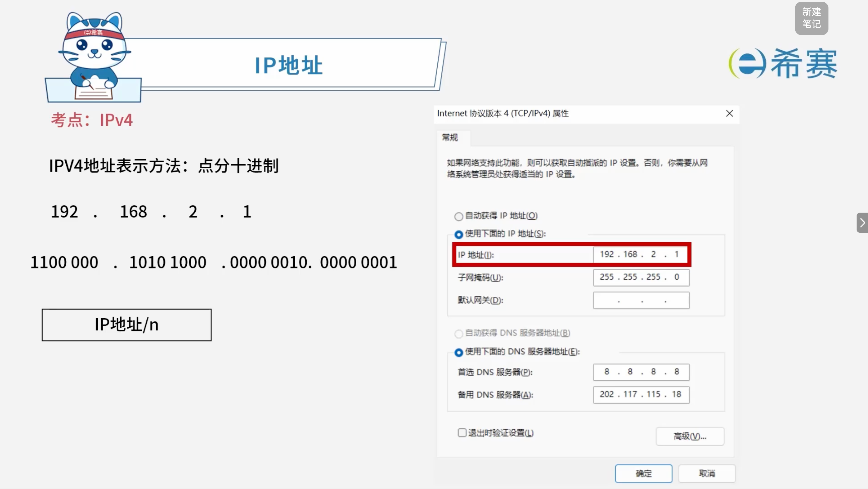Click the IP地址 slide title

click(x=289, y=65)
